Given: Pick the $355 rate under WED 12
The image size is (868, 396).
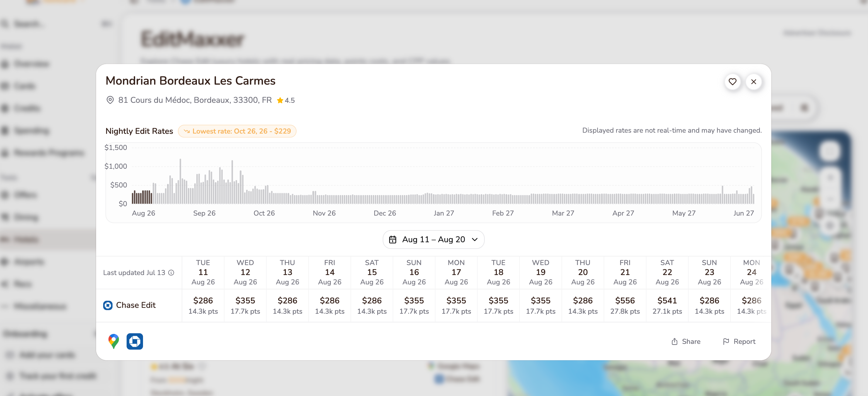Looking at the screenshot, I should pyautogui.click(x=245, y=305).
